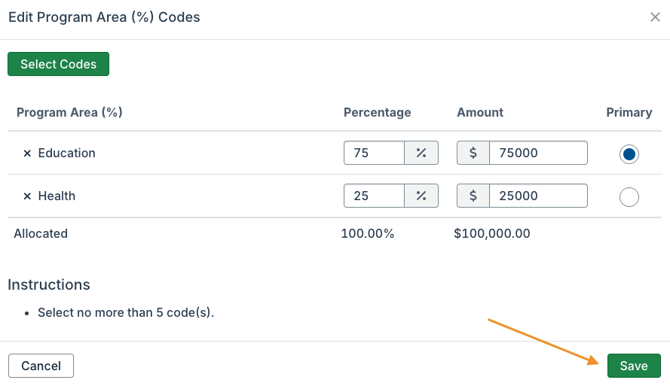Screen dimensions: 670x386
Task: Remove the Health code with its × icon
Action: point(27,196)
